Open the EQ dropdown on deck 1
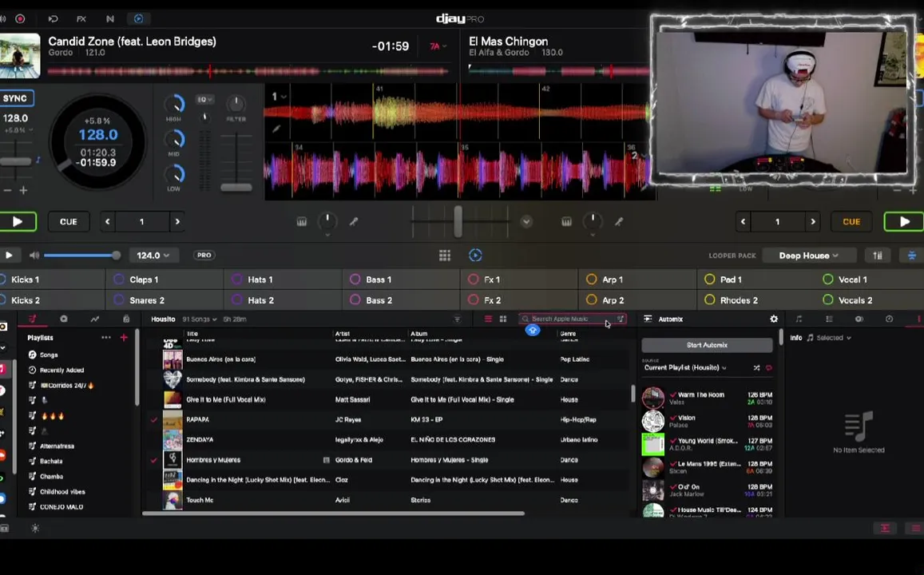The height and width of the screenshot is (575, 924). click(x=205, y=100)
